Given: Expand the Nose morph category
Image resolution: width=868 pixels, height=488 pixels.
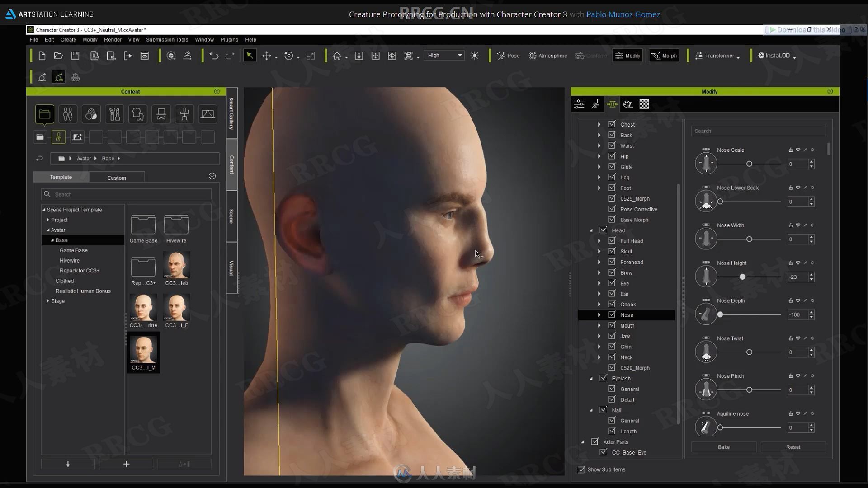Looking at the screenshot, I should pos(600,314).
